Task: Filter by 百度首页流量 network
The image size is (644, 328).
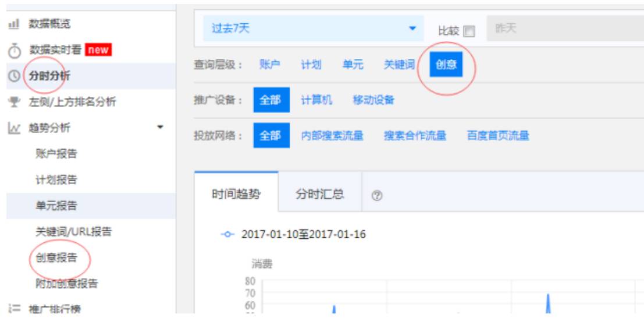Action: (498, 136)
